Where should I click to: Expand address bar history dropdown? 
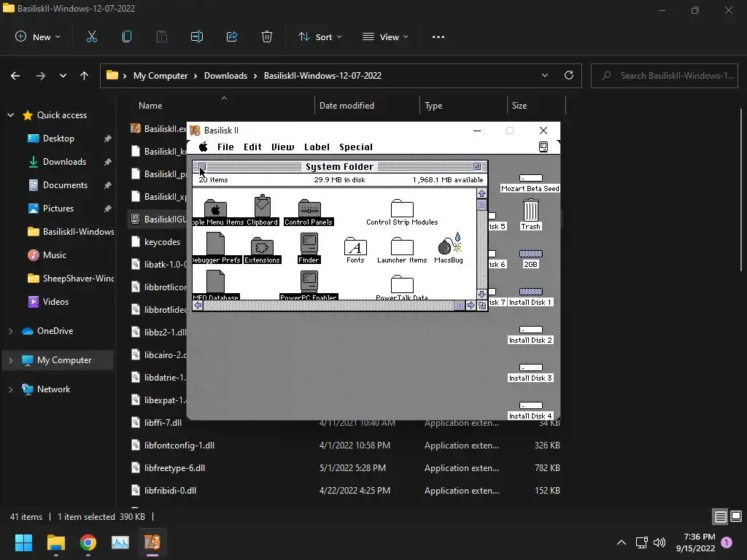544,75
